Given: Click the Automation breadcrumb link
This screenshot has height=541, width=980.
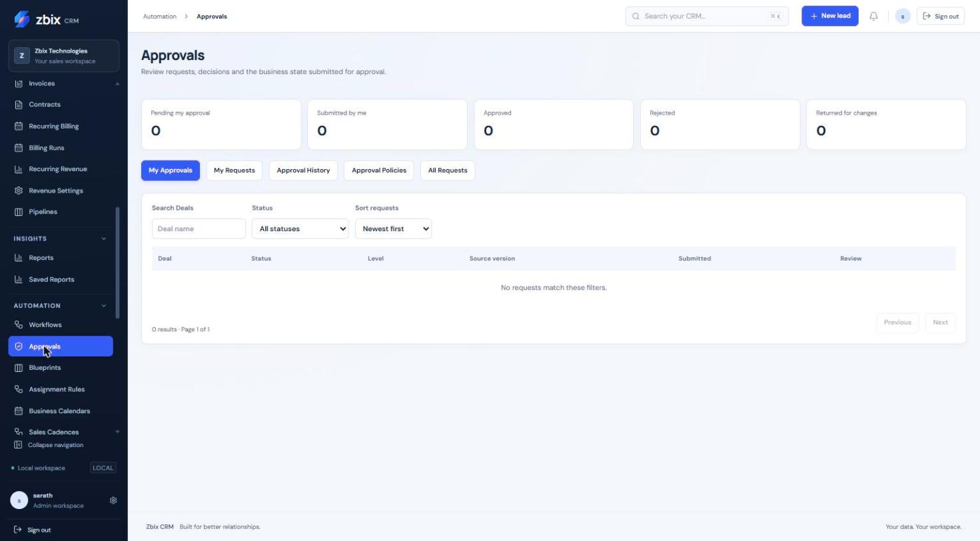Looking at the screenshot, I should [x=160, y=16].
